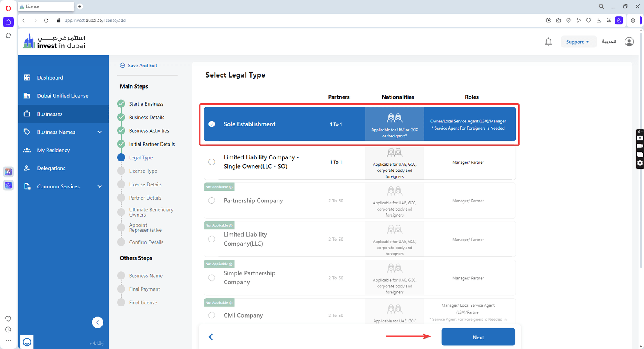Collapse the sidebar with the round arrow button
This screenshot has width=644, height=349.
coord(97,322)
